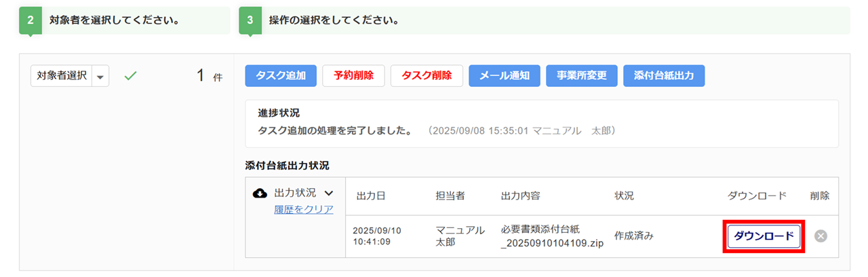This screenshot has width=868, height=277.
Task: Expand the 出力状況 chevron
Action: tap(329, 193)
